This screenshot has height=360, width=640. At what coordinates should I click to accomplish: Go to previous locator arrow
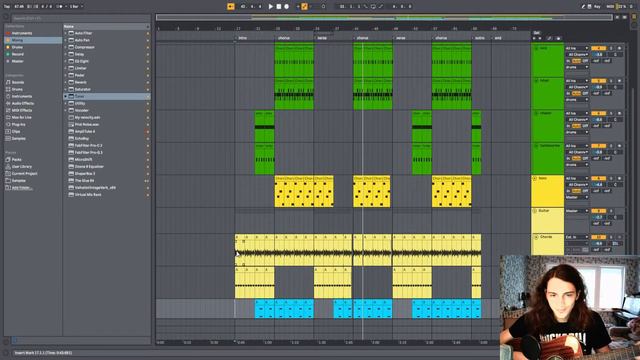point(534,38)
